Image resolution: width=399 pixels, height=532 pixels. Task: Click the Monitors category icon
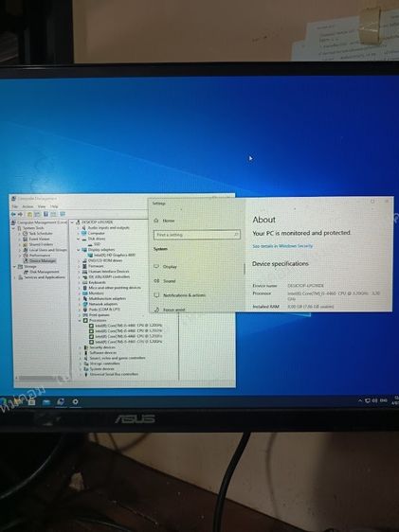coord(84,293)
